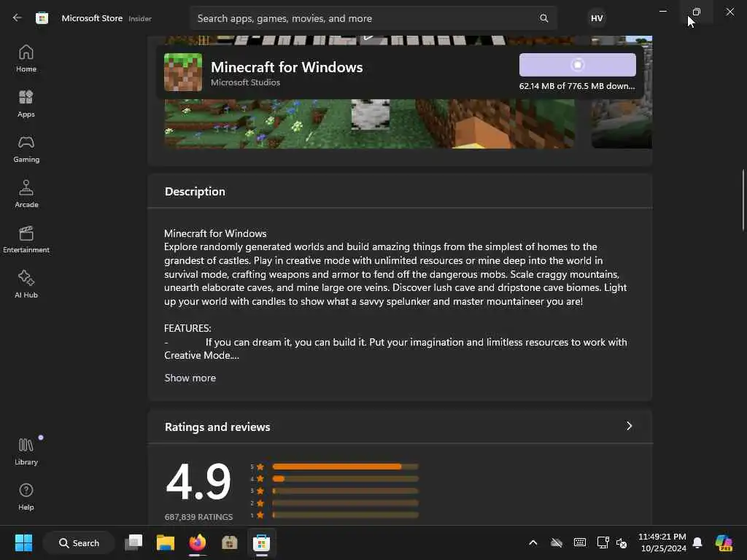Screen dimensions: 747x560
Task: Click the 1-star rating bar
Action: click(345, 515)
